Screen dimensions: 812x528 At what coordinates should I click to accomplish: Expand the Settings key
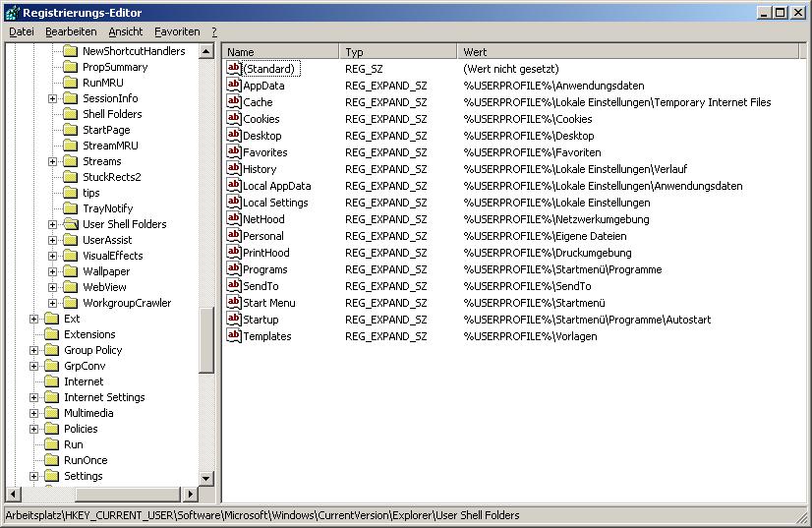[x=33, y=476]
